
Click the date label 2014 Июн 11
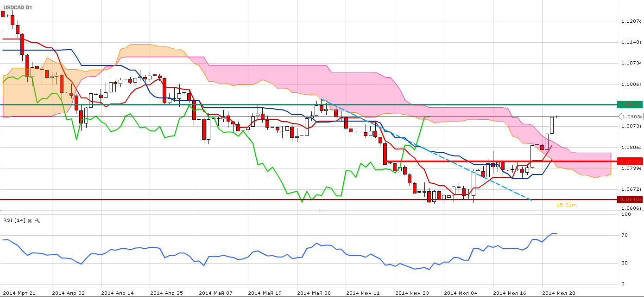click(362, 293)
